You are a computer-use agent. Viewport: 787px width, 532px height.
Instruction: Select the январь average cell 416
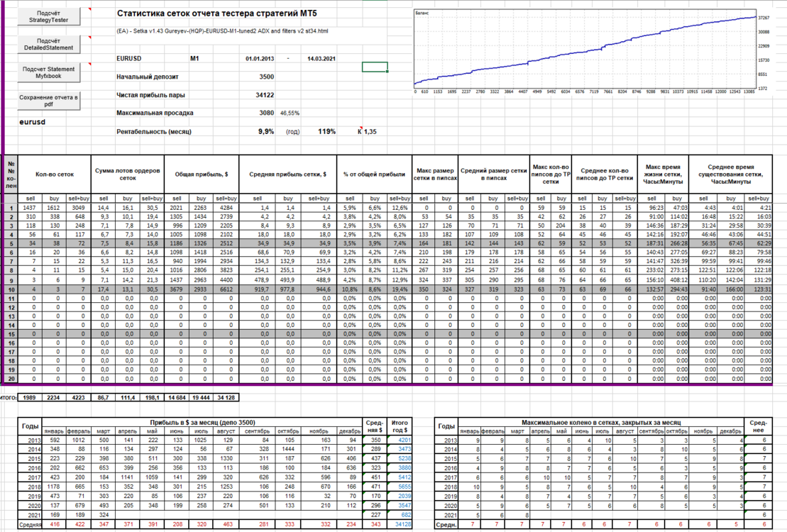point(53,524)
